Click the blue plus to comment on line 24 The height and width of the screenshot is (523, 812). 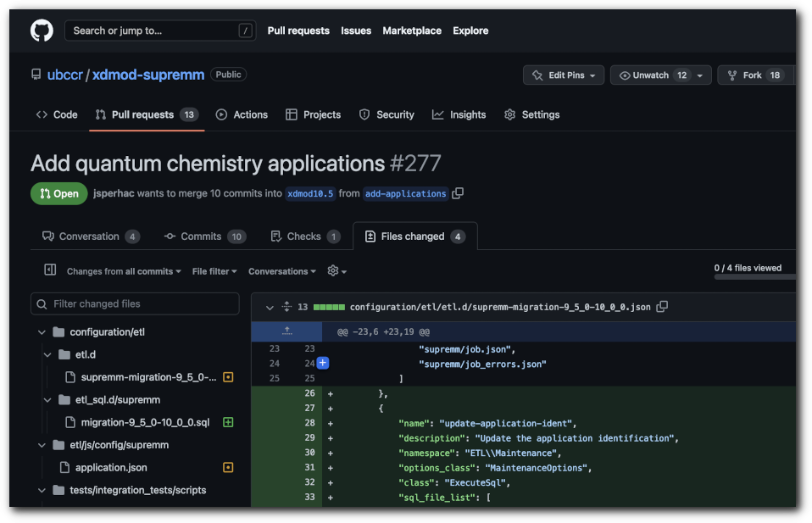[321, 363]
